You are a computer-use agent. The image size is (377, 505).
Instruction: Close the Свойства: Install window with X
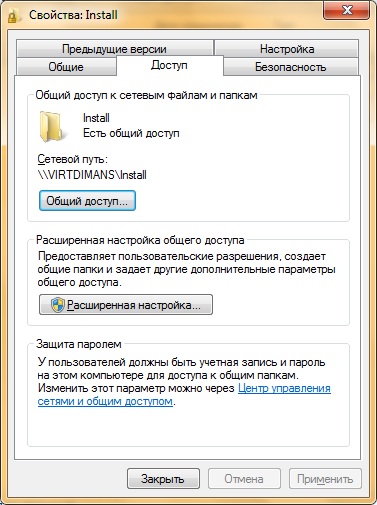(346, 11)
